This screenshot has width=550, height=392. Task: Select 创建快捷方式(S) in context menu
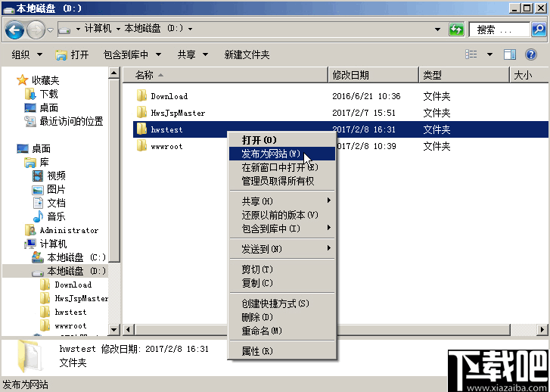point(282,303)
